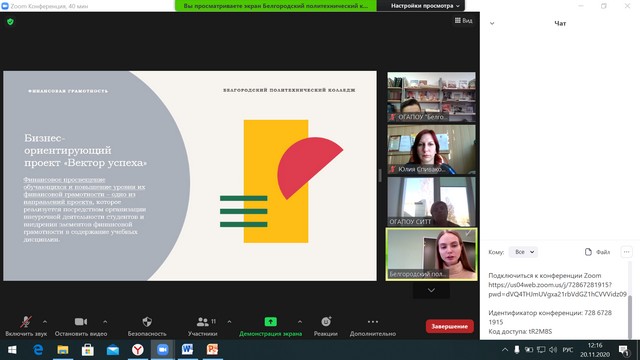Click splitter handle beside shared screen

point(380,176)
